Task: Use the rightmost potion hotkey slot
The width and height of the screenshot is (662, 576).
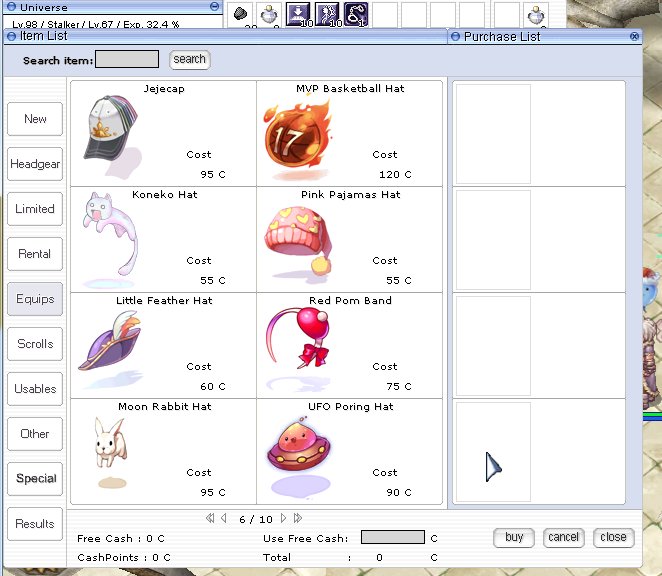Action: 536,15
